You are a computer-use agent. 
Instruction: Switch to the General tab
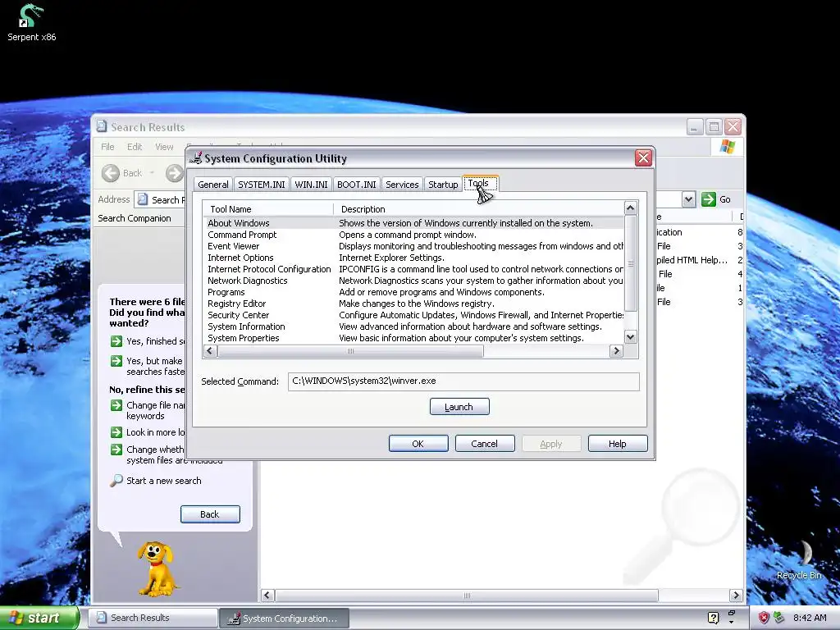coord(212,185)
